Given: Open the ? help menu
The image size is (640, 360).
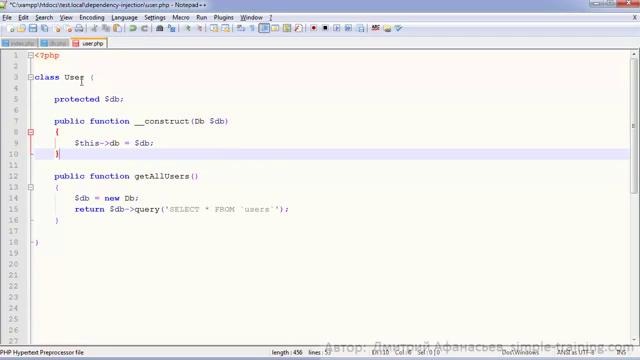Looking at the screenshot, I should 270,18.
